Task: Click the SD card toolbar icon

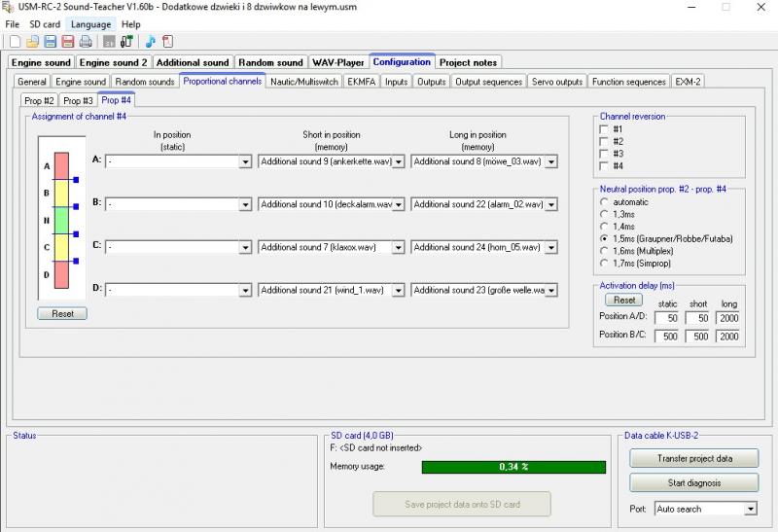Action: coord(109,41)
